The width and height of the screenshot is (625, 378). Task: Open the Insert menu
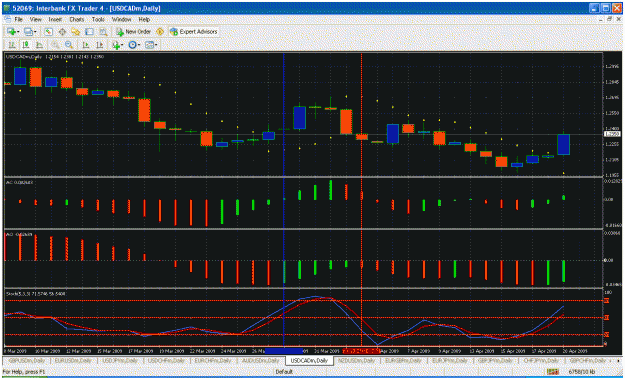(x=55, y=19)
